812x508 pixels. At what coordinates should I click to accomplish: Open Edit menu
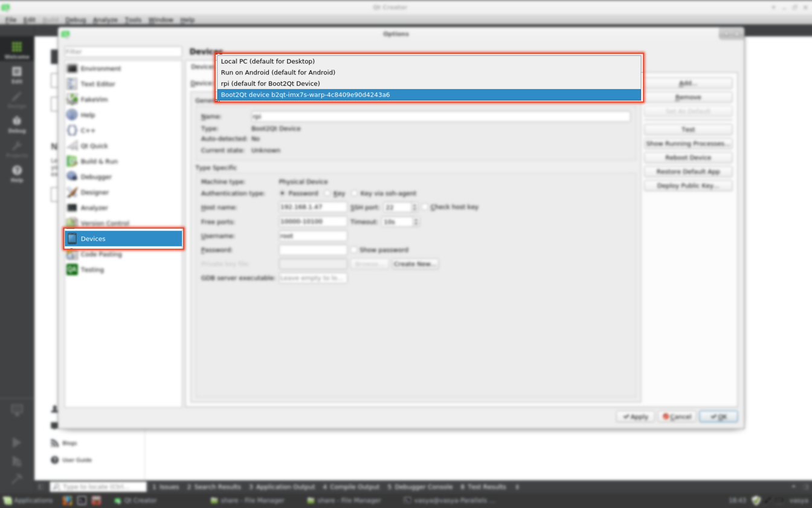point(29,20)
